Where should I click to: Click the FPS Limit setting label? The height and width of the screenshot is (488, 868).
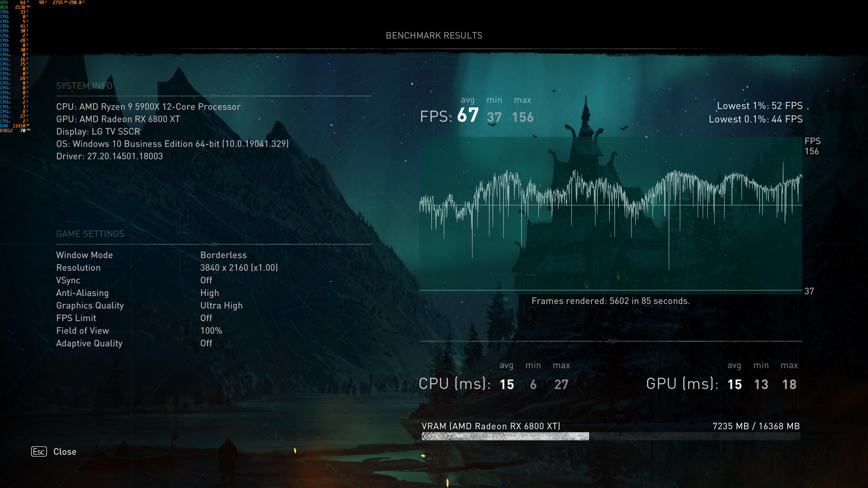click(76, 318)
